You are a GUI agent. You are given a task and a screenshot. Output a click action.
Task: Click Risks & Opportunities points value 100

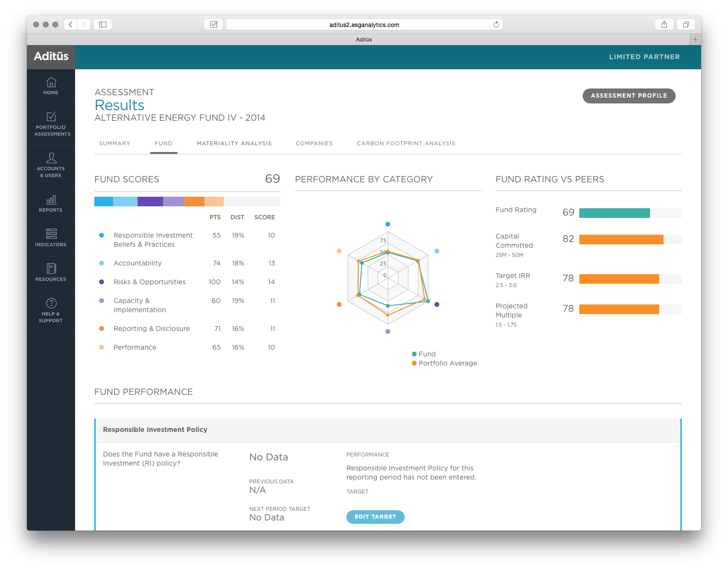point(215,282)
